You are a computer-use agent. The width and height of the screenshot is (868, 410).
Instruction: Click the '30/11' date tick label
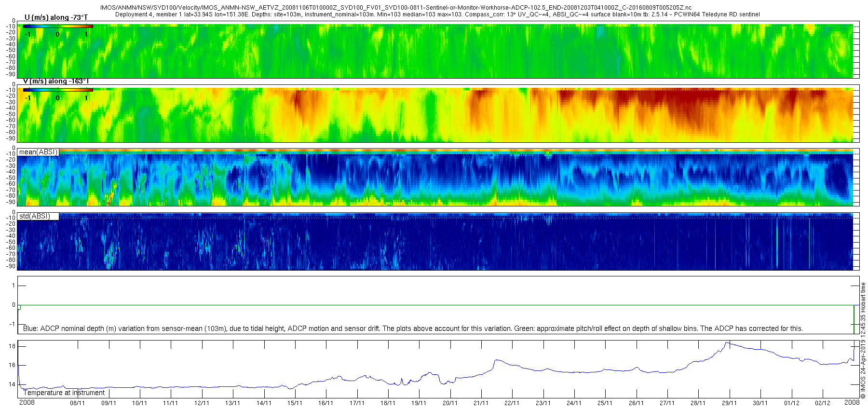coord(760,403)
